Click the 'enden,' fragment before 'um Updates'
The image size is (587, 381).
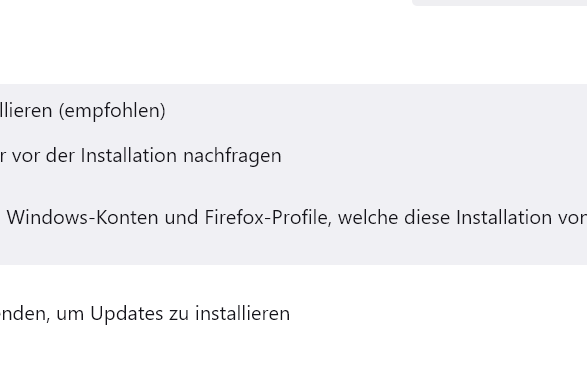tap(25, 314)
